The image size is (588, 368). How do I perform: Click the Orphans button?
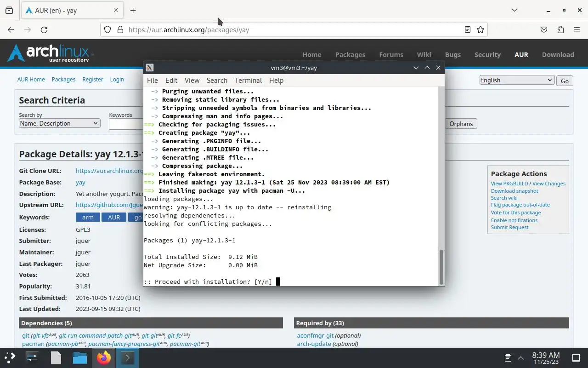(461, 124)
